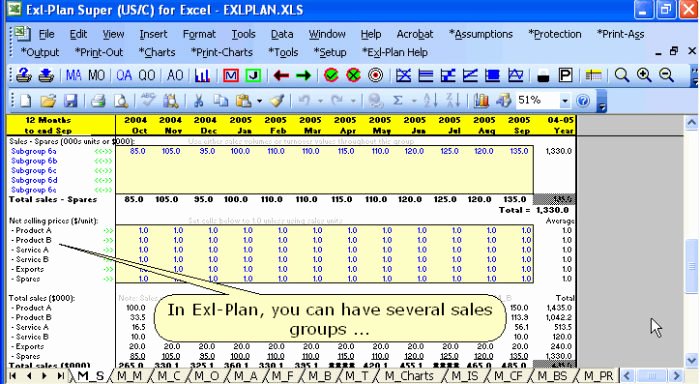Viewport: 700px width, 384px height.
Task: Select the M_BS sheet tab
Action: pyautogui.click(x=552, y=376)
